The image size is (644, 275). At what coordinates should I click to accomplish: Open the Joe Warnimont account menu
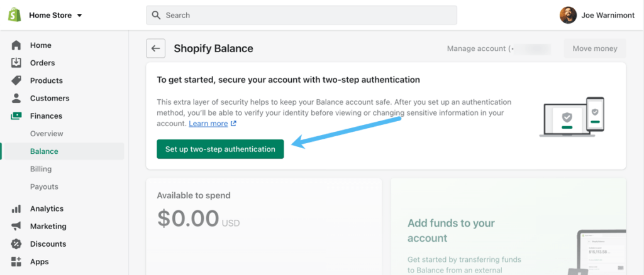point(598,15)
